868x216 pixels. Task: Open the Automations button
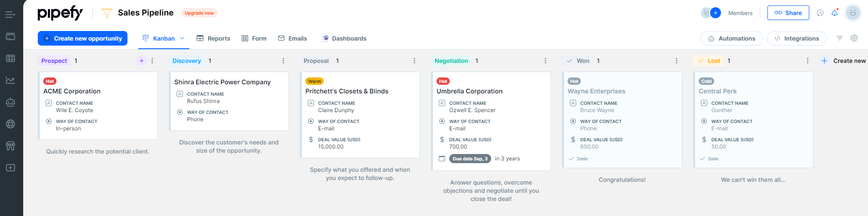click(731, 38)
